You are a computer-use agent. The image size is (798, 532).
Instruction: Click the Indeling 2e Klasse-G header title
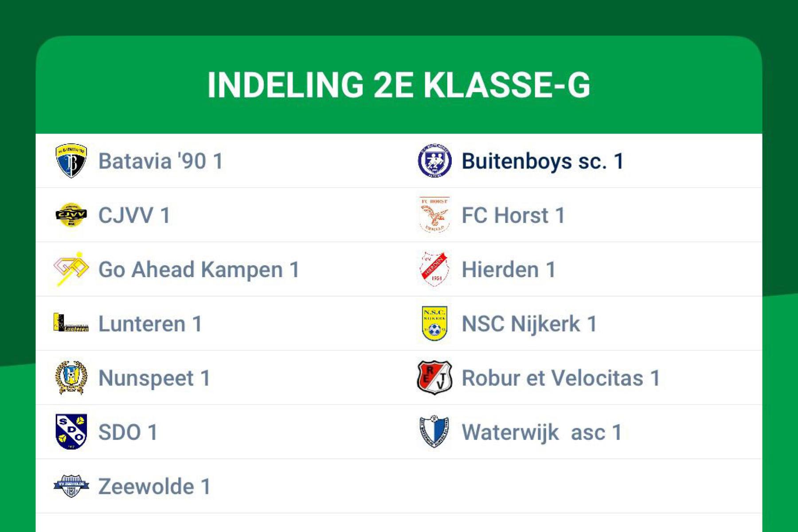point(399,85)
